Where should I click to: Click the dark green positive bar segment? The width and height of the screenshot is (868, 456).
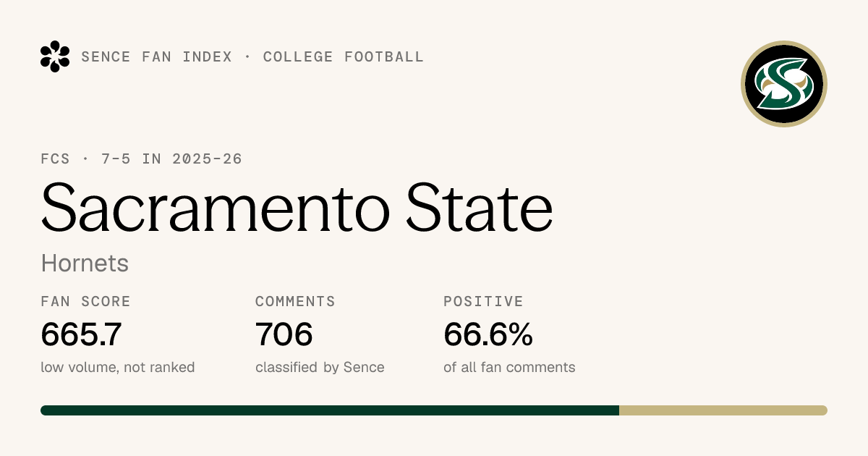[330, 410]
